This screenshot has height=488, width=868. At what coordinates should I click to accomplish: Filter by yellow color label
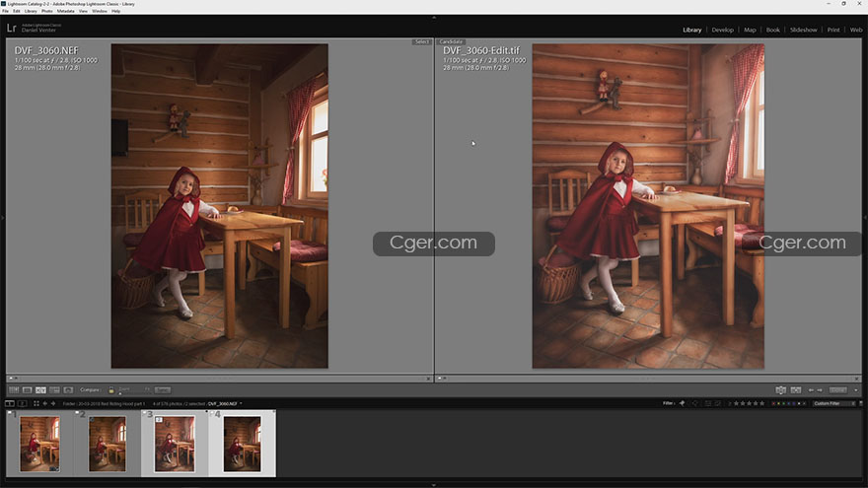click(x=778, y=403)
